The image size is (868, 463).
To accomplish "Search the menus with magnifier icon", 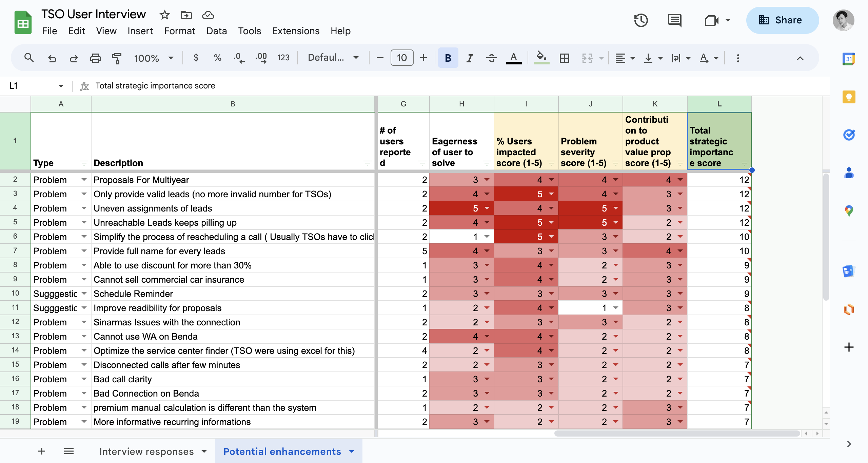I will (x=29, y=58).
